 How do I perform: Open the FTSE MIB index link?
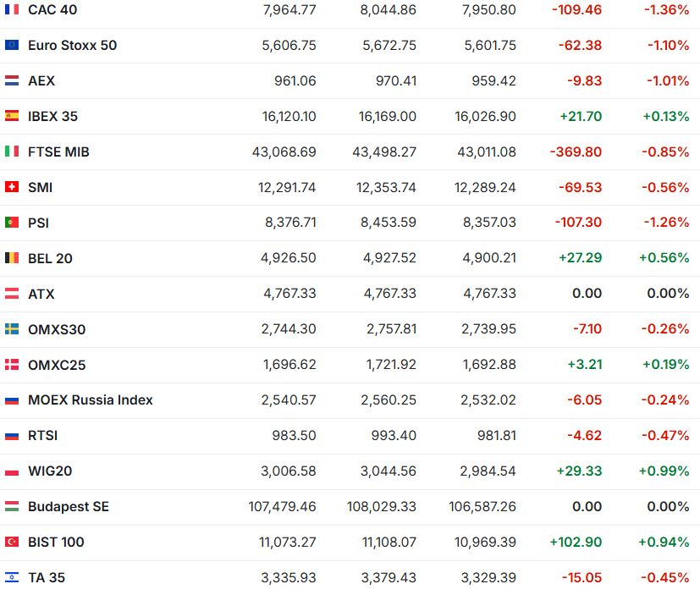[x=58, y=152]
